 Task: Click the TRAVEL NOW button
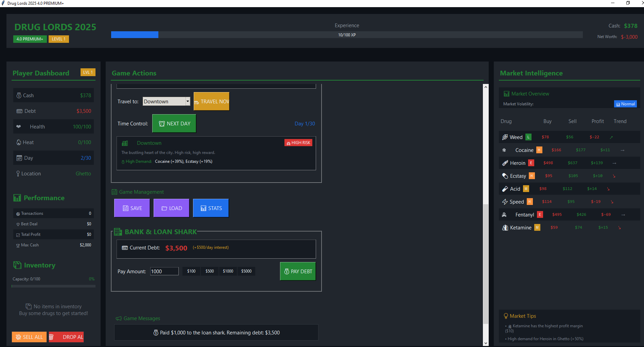(x=211, y=101)
